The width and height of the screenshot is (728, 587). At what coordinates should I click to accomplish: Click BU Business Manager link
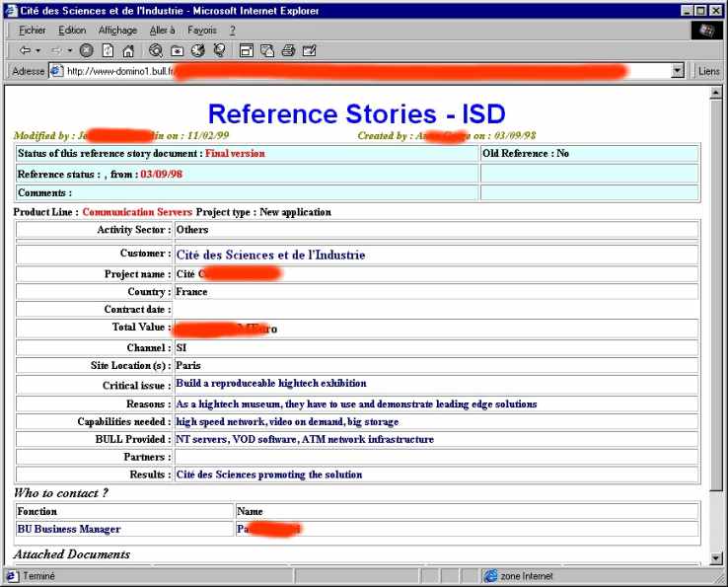pos(69,529)
